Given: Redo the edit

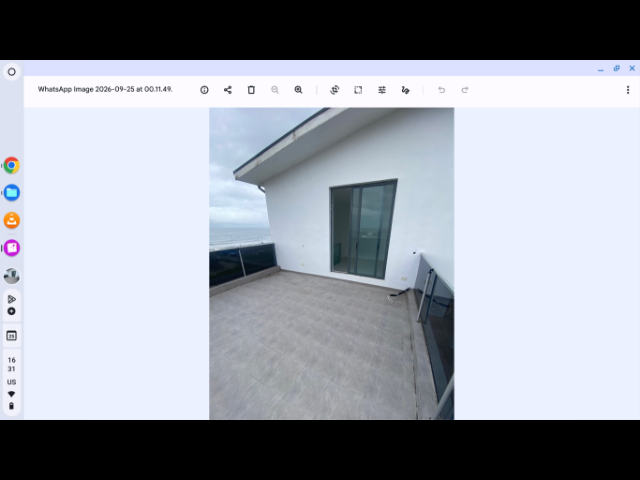Looking at the screenshot, I should pyautogui.click(x=465, y=90).
